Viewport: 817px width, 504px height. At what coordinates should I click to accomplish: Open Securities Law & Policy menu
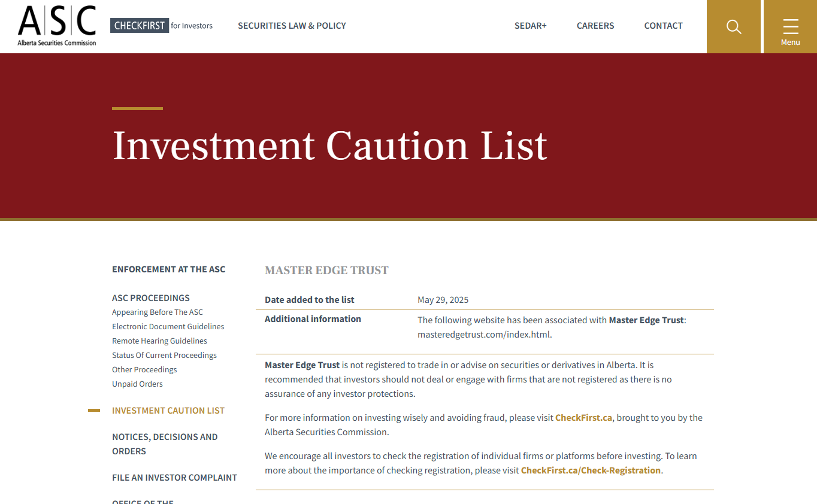pyautogui.click(x=292, y=26)
